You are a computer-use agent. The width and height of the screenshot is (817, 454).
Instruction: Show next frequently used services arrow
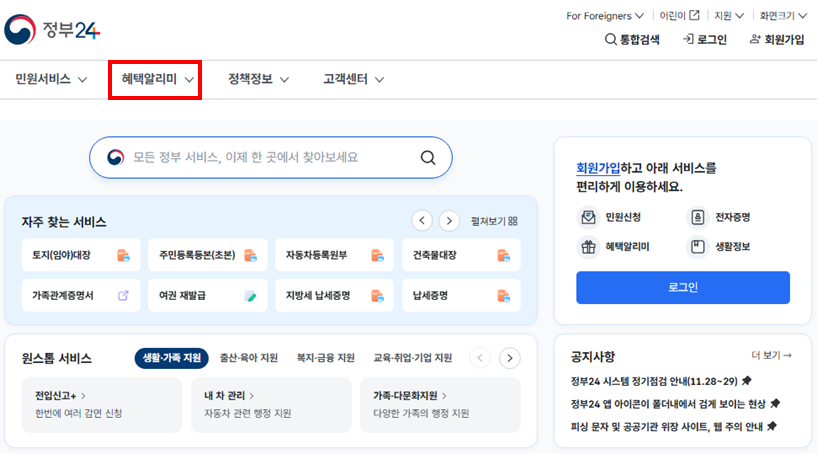pyautogui.click(x=450, y=221)
